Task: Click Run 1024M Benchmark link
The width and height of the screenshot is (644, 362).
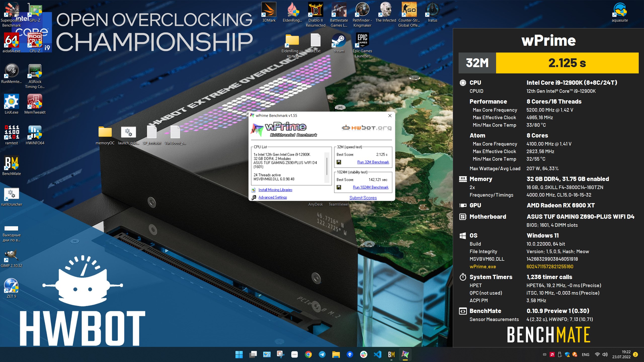Action: [x=371, y=187]
